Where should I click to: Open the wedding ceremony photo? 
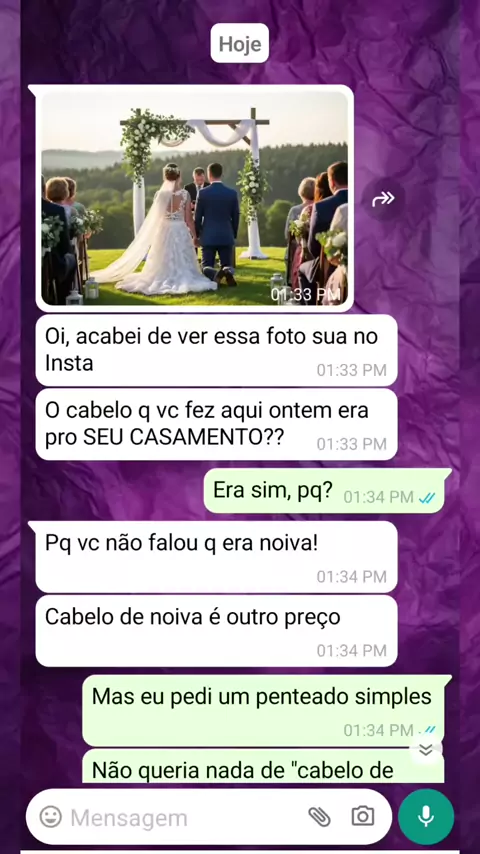pos(195,198)
